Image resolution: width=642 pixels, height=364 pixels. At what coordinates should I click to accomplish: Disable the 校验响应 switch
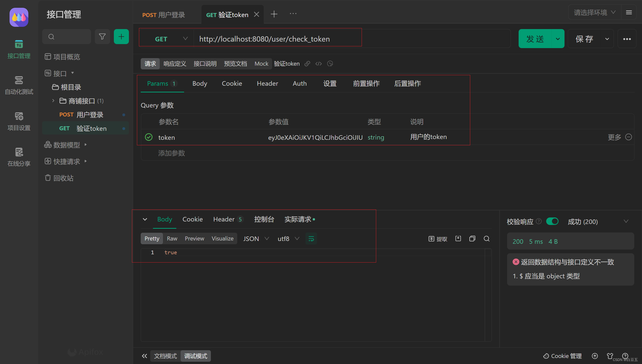coord(552,221)
